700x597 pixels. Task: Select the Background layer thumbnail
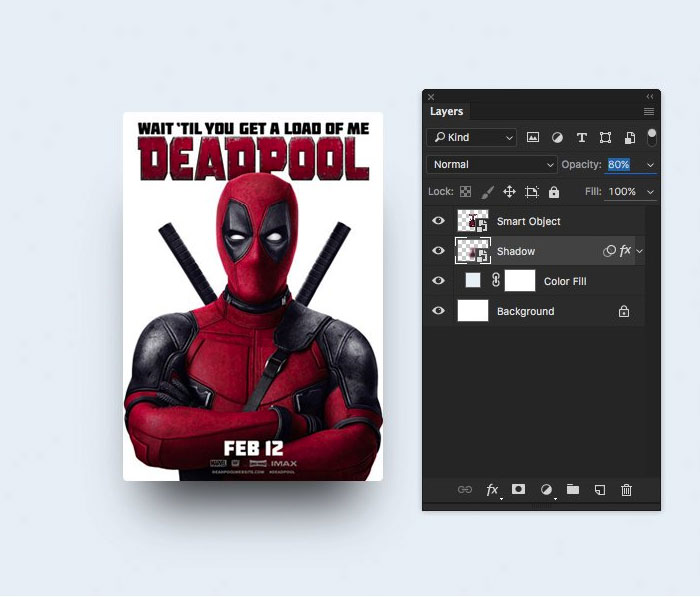click(473, 310)
